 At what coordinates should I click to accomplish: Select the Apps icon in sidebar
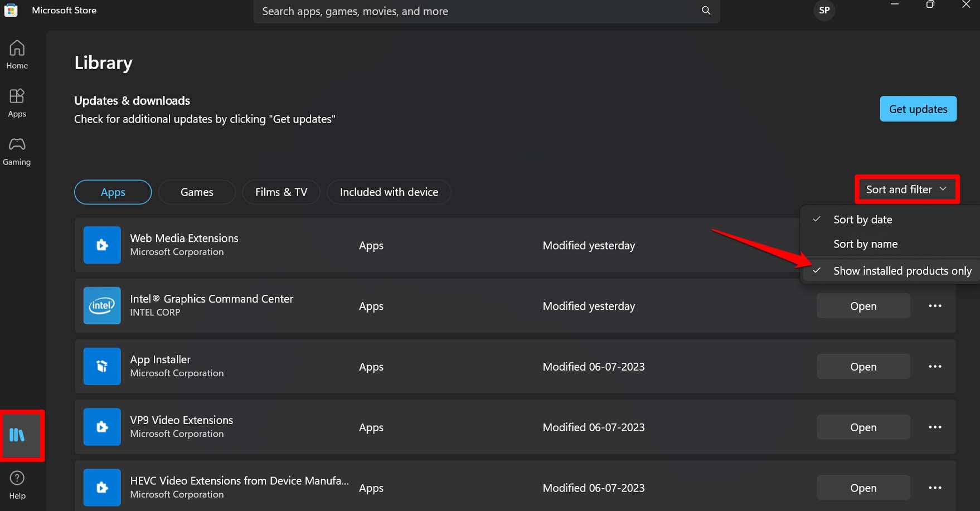17,102
